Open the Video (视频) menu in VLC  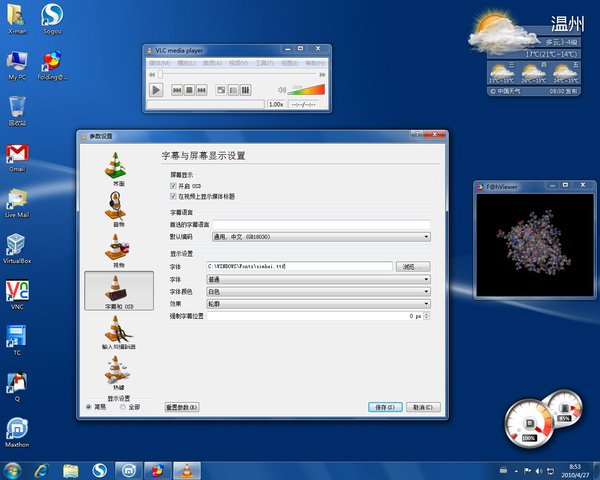238,63
